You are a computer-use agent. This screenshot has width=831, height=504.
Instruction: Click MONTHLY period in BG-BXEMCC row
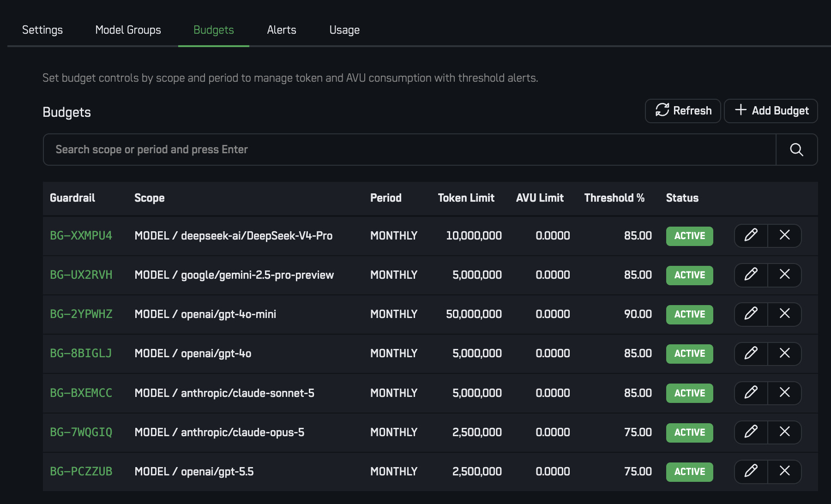(x=394, y=393)
